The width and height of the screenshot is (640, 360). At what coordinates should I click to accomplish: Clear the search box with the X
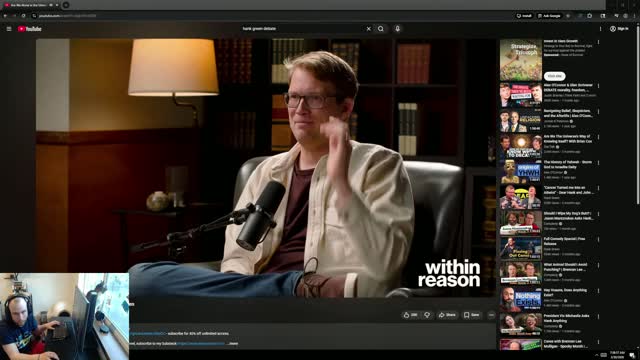369,29
